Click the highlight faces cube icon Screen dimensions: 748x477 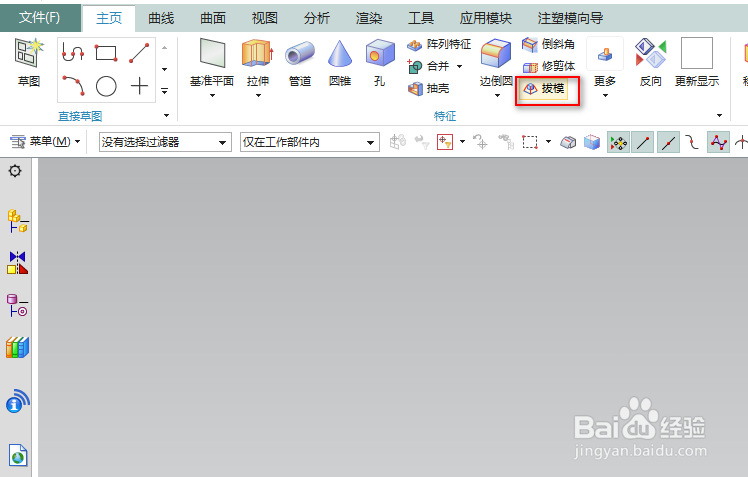click(592, 142)
